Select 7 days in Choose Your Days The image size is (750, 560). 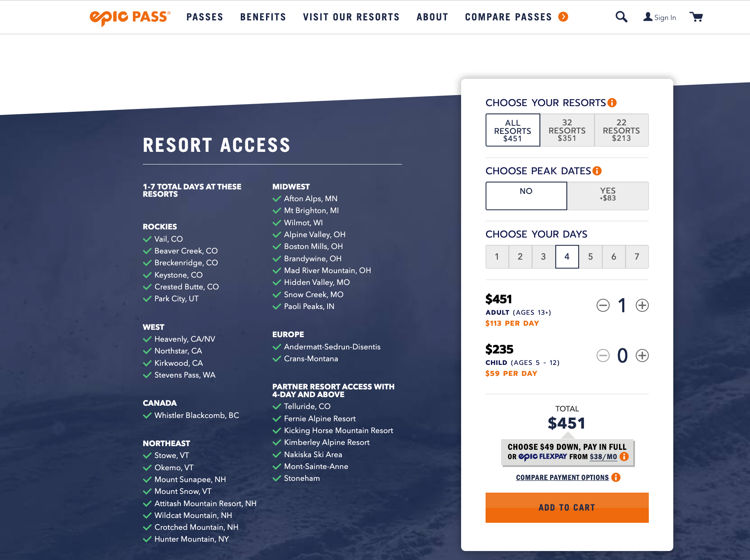click(x=637, y=257)
